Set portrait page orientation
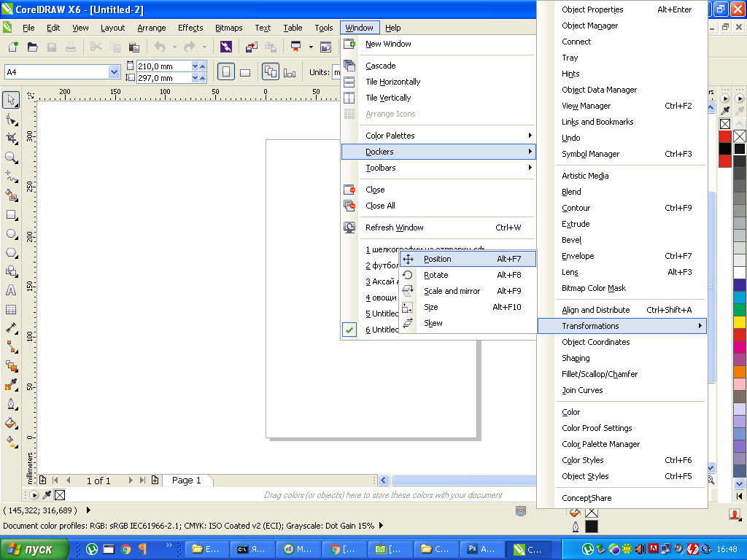 pos(226,72)
